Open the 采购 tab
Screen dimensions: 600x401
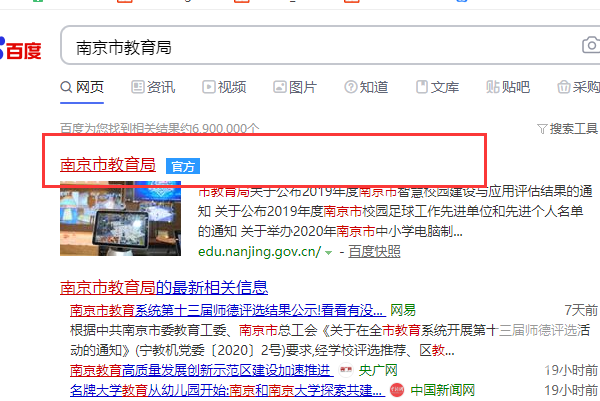(579, 87)
